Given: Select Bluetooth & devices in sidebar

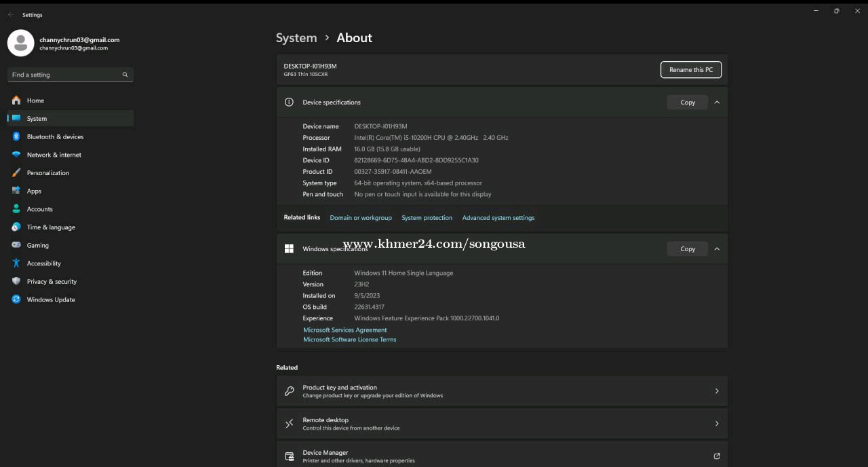Looking at the screenshot, I should coord(71,136).
